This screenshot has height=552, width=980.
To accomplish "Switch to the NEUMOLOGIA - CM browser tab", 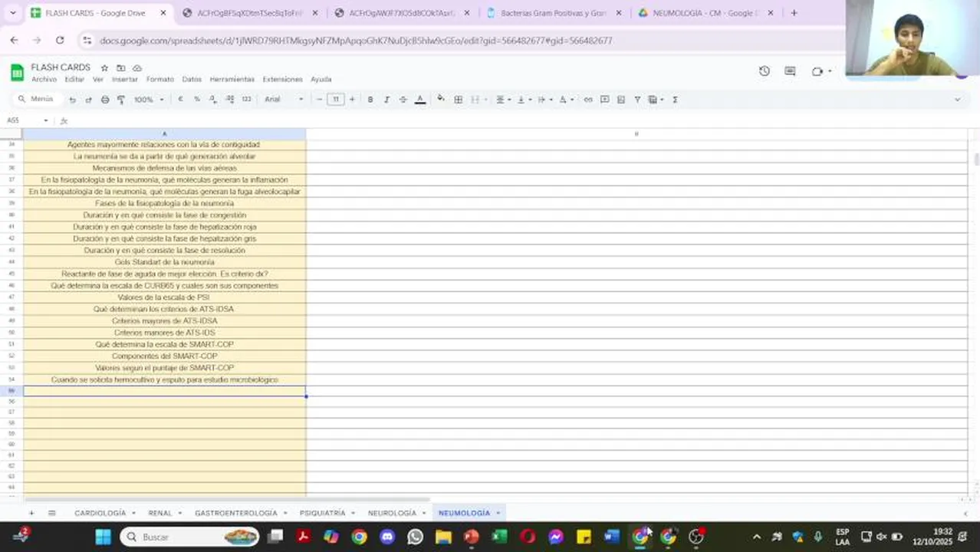I will (x=705, y=13).
